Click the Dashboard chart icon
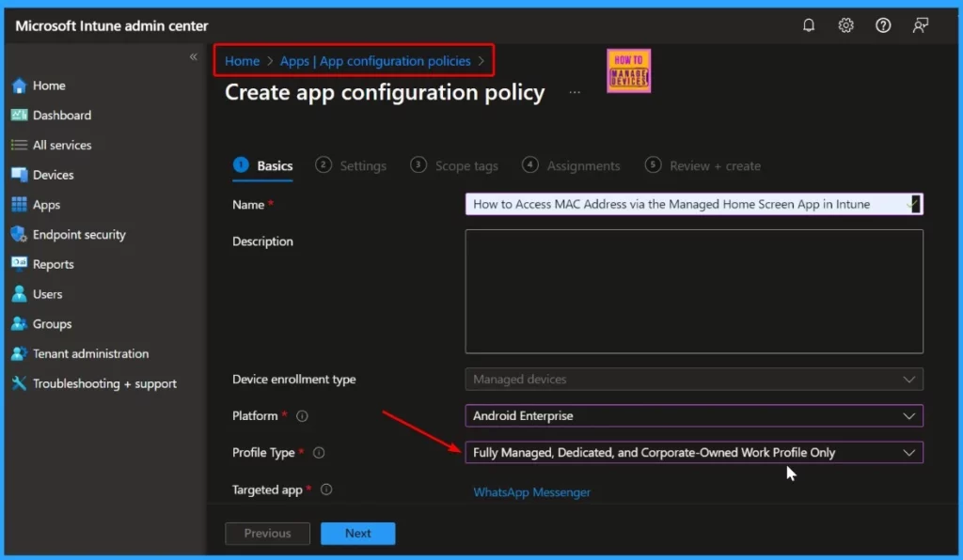Screen dimensions: 963x560 coord(19,115)
